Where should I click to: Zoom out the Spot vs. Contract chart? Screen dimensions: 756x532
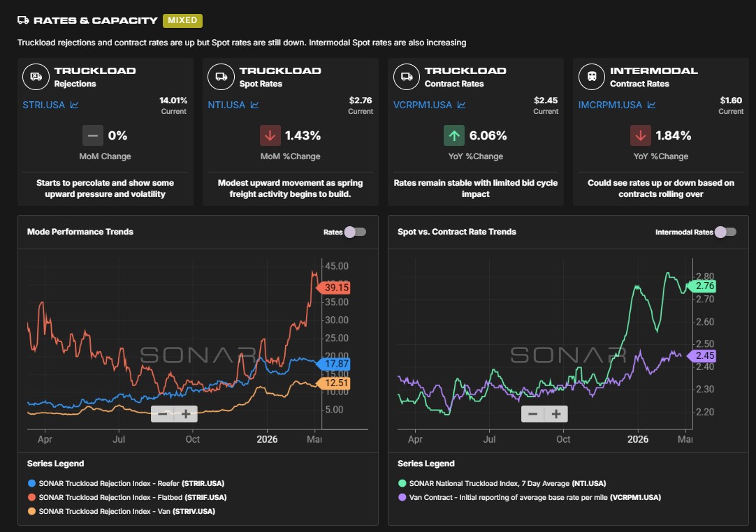pyautogui.click(x=533, y=413)
